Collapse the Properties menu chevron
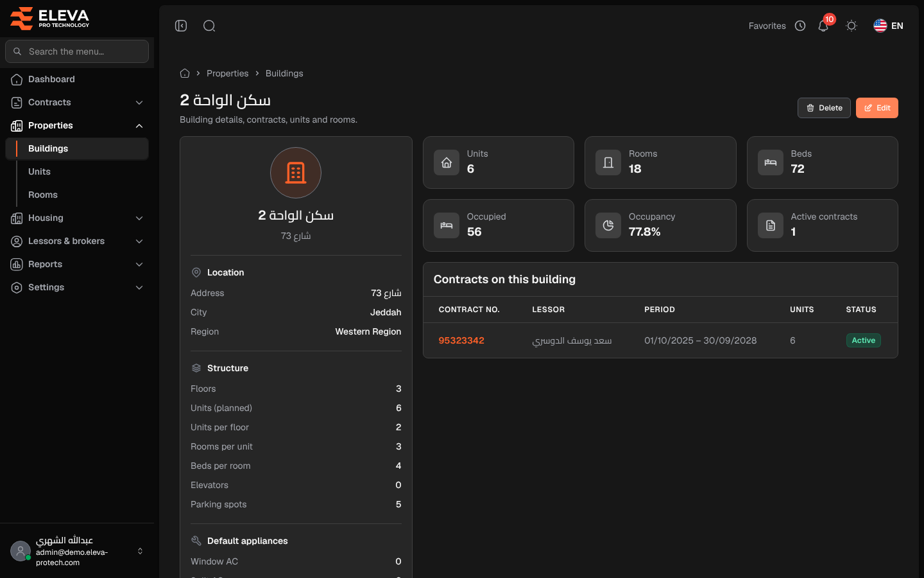924x578 pixels. tap(139, 126)
